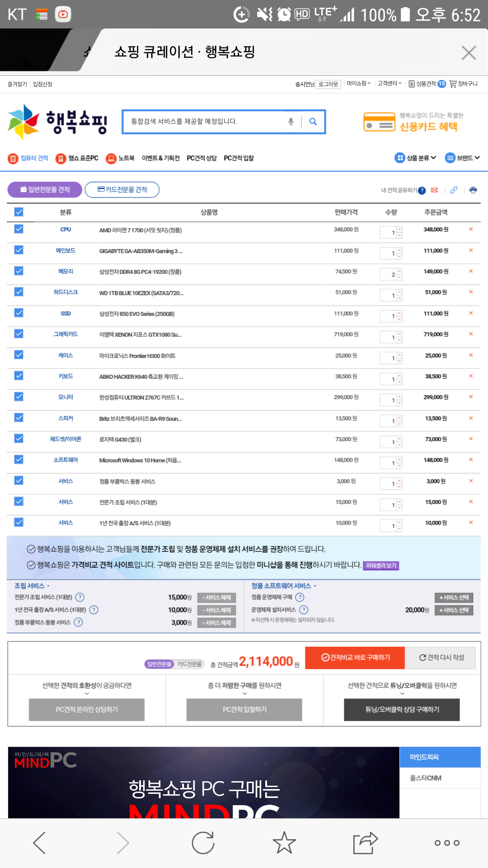Click 튜닝/오버클럭 상담 구매하기 button

402,710
